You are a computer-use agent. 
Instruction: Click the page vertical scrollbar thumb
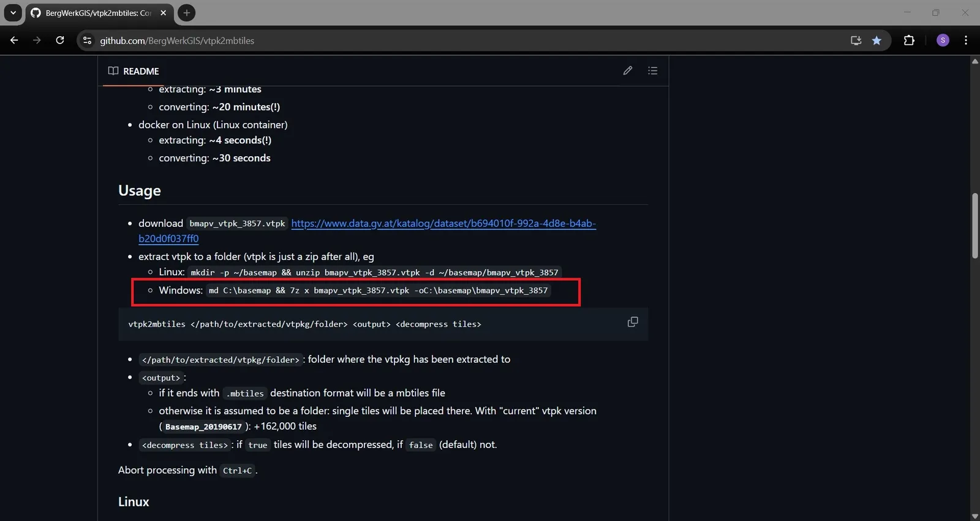coord(974,226)
